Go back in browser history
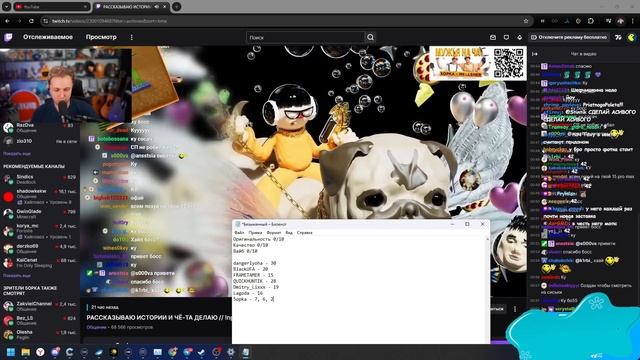 pos(7,21)
